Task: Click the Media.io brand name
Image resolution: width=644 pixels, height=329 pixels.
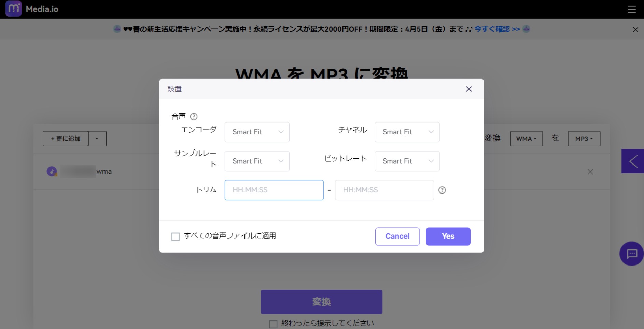Action: tap(42, 9)
